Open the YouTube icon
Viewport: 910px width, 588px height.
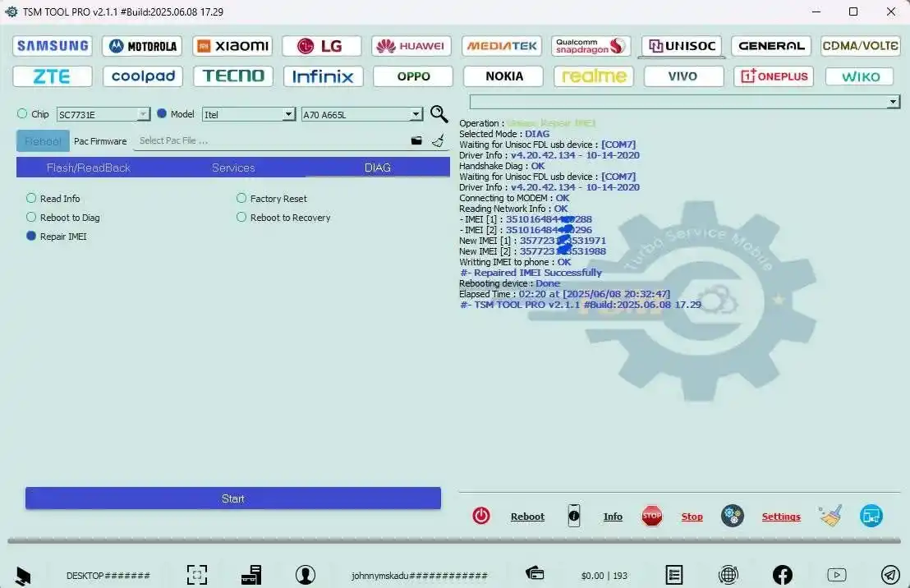coord(836,575)
